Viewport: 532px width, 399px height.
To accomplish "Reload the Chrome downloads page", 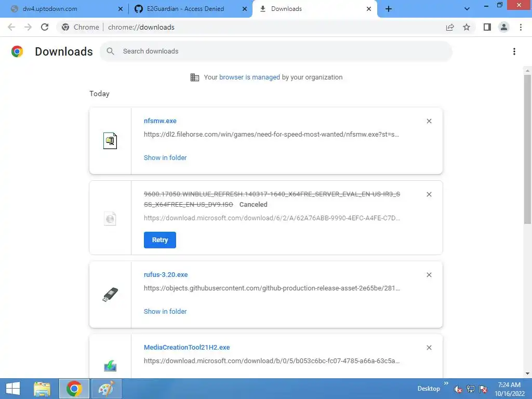I will point(45,27).
